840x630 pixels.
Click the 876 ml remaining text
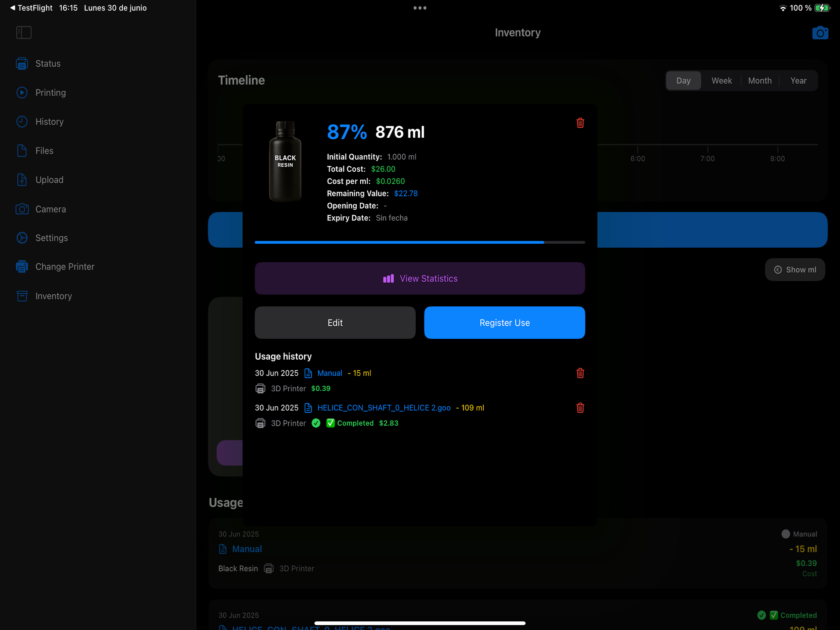400,132
